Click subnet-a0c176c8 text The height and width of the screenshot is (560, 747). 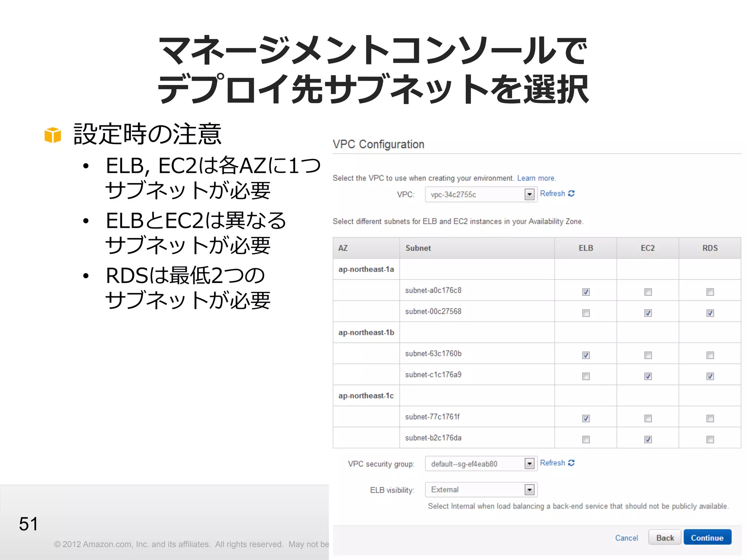tap(433, 291)
